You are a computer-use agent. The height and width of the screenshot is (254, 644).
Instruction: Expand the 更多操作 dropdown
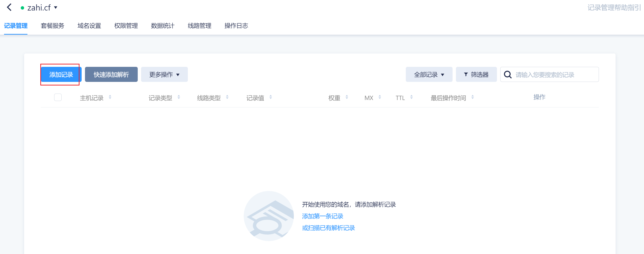(164, 74)
